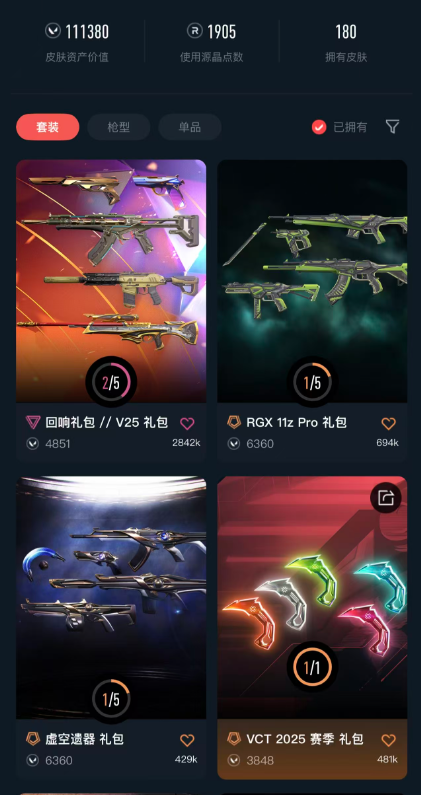Tap the 1/5 ring on RGX card
The image size is (421, 795).
click(312, 382)
